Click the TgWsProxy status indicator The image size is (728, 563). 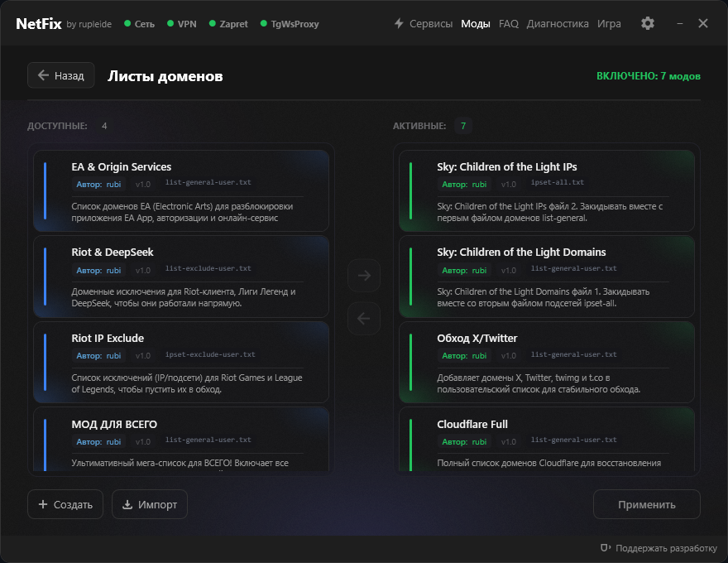pyautogui.click(x=290, y=24)
